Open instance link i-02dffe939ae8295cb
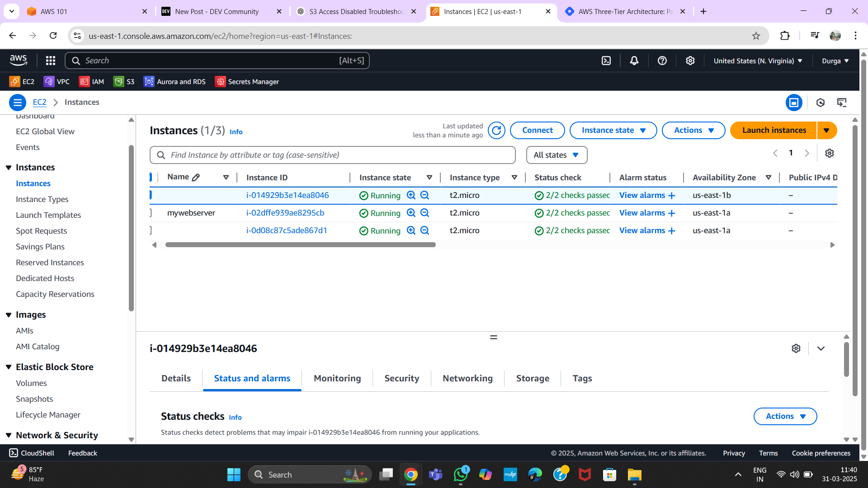 point(285,213)
